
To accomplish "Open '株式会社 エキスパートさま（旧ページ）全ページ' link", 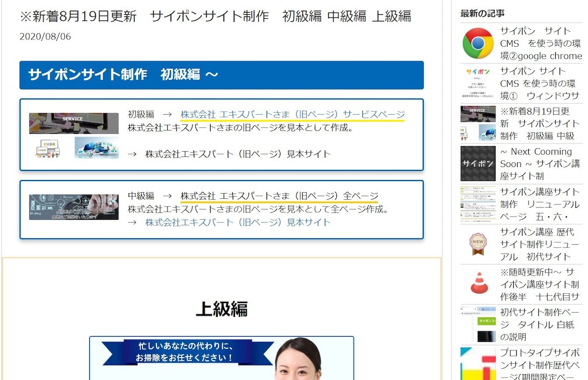I will coord(280,197).
